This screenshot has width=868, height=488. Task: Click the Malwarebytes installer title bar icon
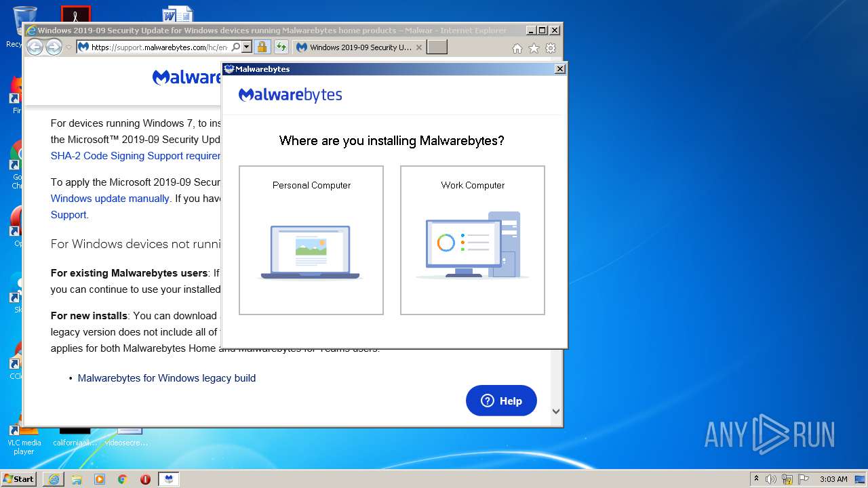click(x=229, y=69)
